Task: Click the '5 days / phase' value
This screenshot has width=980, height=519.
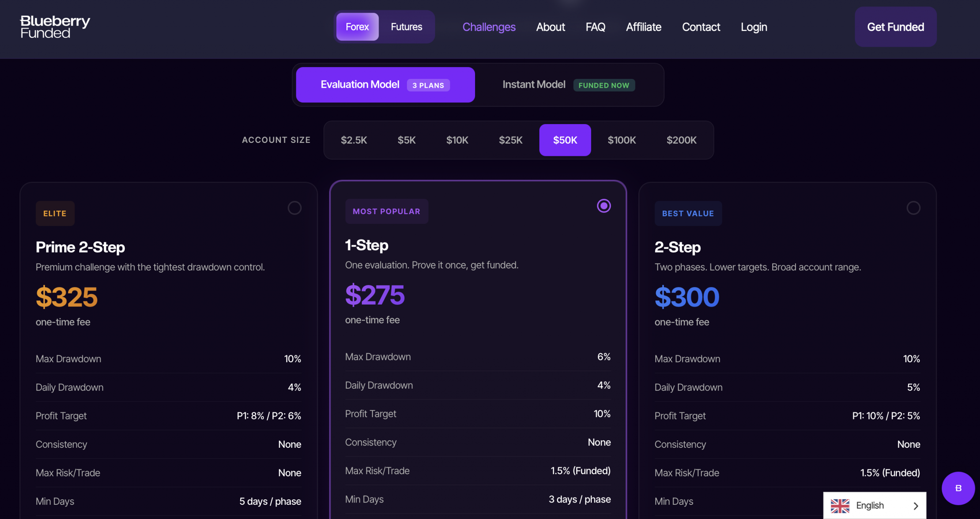Action: [270, 501]
